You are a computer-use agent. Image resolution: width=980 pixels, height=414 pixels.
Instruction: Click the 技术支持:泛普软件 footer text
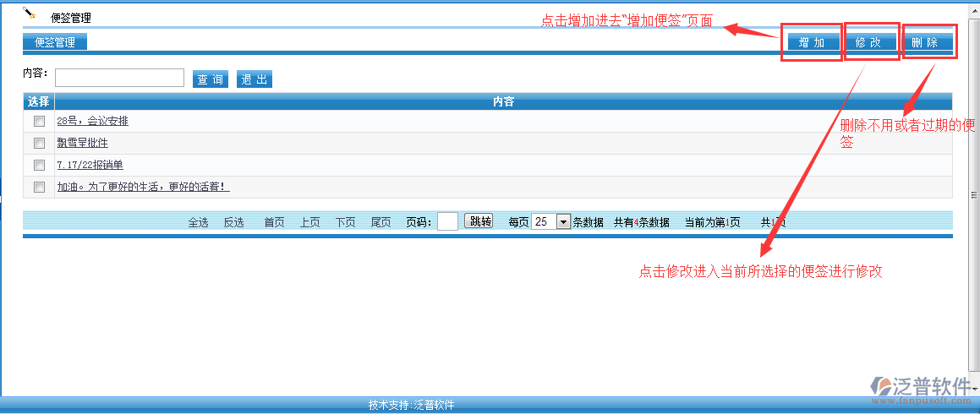click(411, 406)
